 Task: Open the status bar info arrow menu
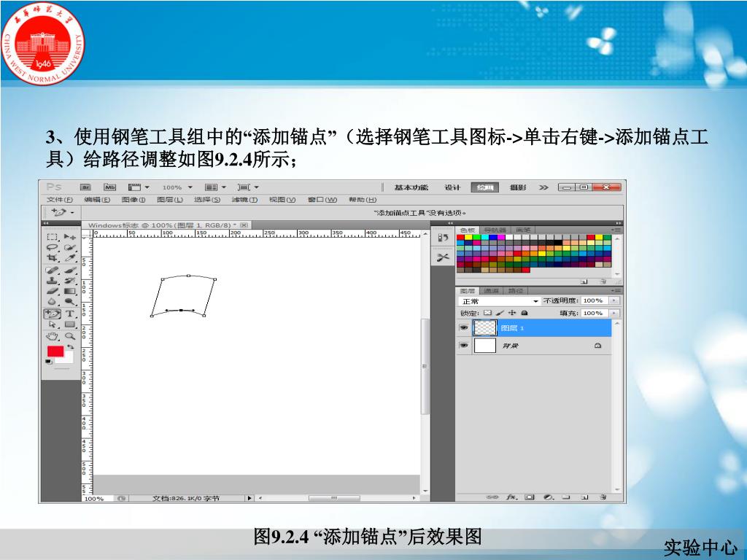(x=249, y=498)
